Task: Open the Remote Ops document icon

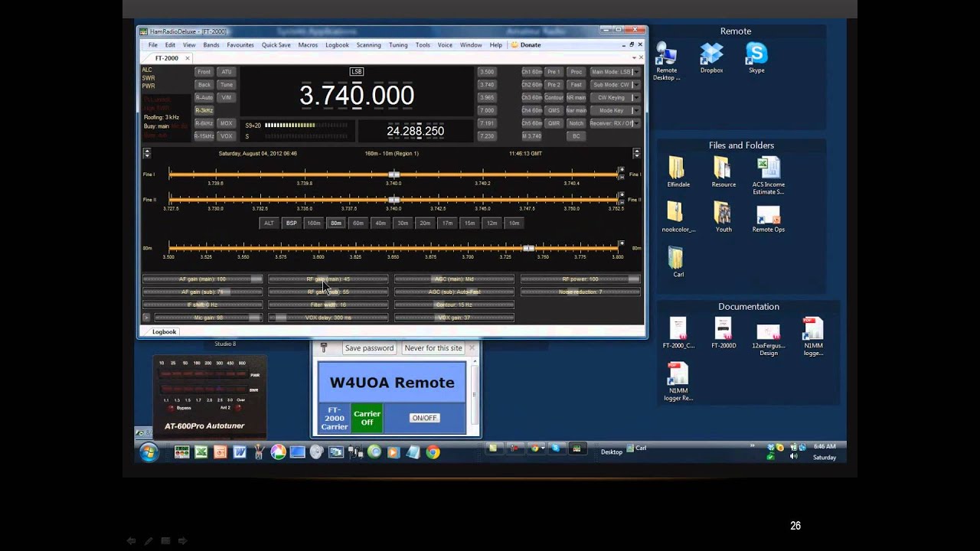Action: click(768, 215)
